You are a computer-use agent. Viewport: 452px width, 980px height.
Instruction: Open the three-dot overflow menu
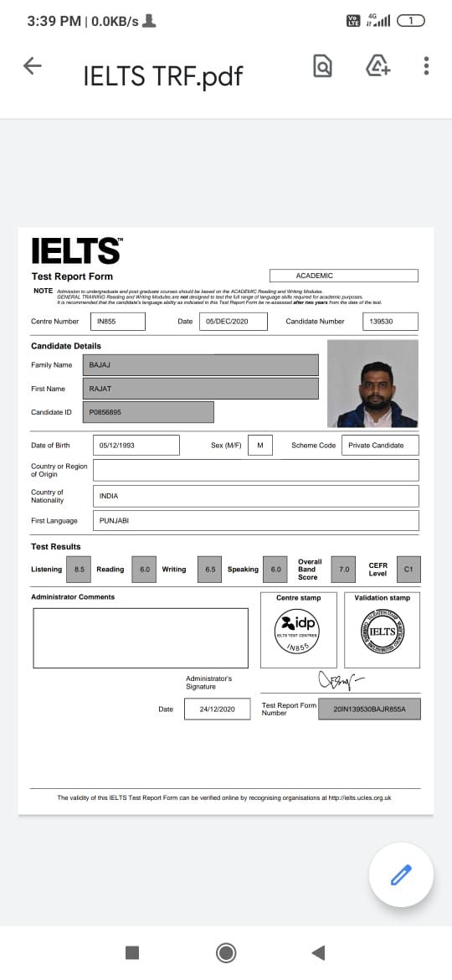click(x=426, y=65)
